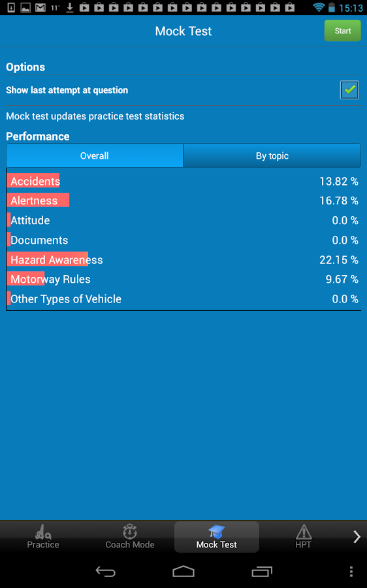
Task: Tap the Android home navigation icon
Action: click(x=183, y=571)
